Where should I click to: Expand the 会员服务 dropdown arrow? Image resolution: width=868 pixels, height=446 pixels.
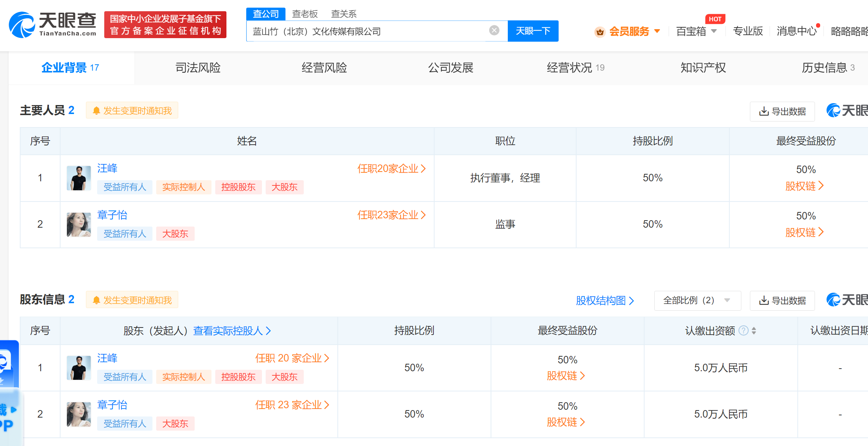point(657,31)
